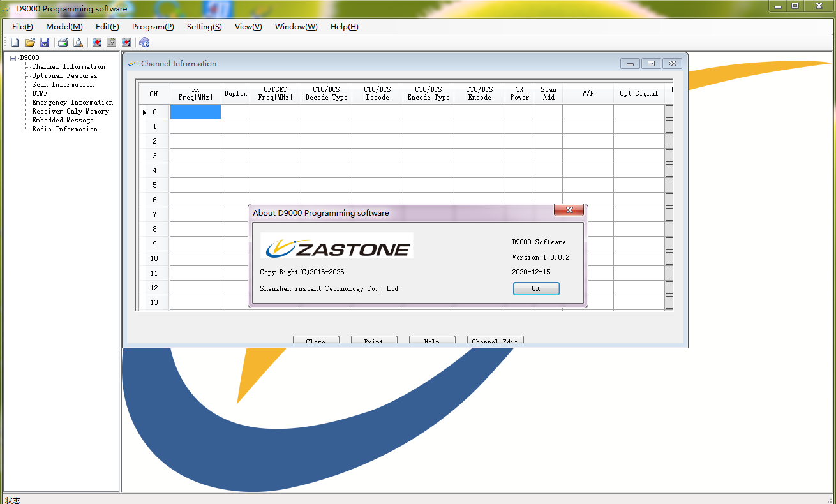Image resolution: width=836 pixels, height=504 pixels.
Task: Open the Setting menu
Action: [x=204, y=27]
